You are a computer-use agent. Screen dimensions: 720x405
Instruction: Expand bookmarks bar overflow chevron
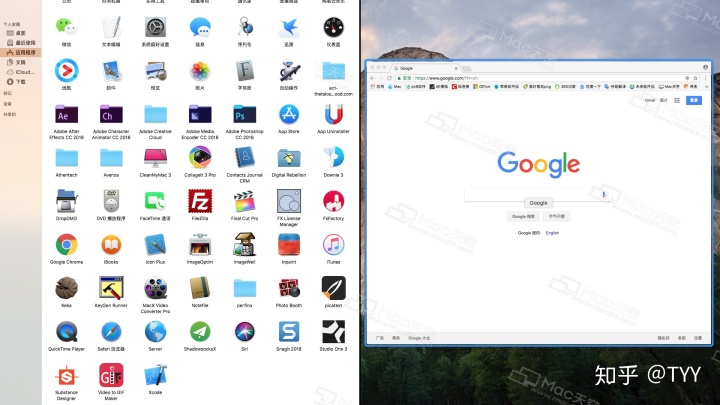point(706,86)
